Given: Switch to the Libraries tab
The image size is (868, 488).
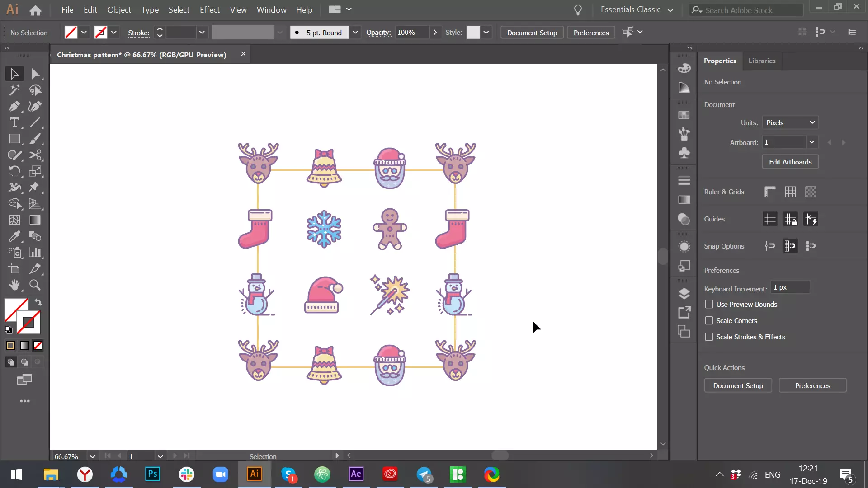Looking at the screenshot, I should click(x=762, y=61).
